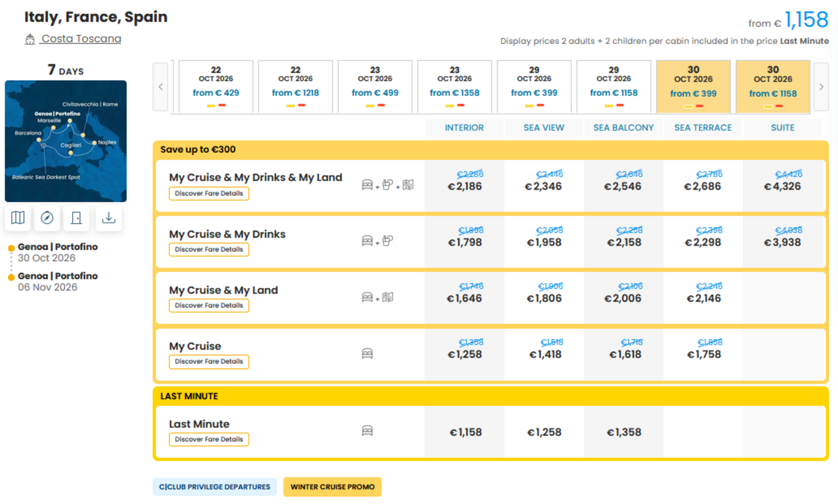Select the 23 Oct 2026 departure from €499
Screen dimensions: 838x504
pyautogui.click(x=375, y=87)
